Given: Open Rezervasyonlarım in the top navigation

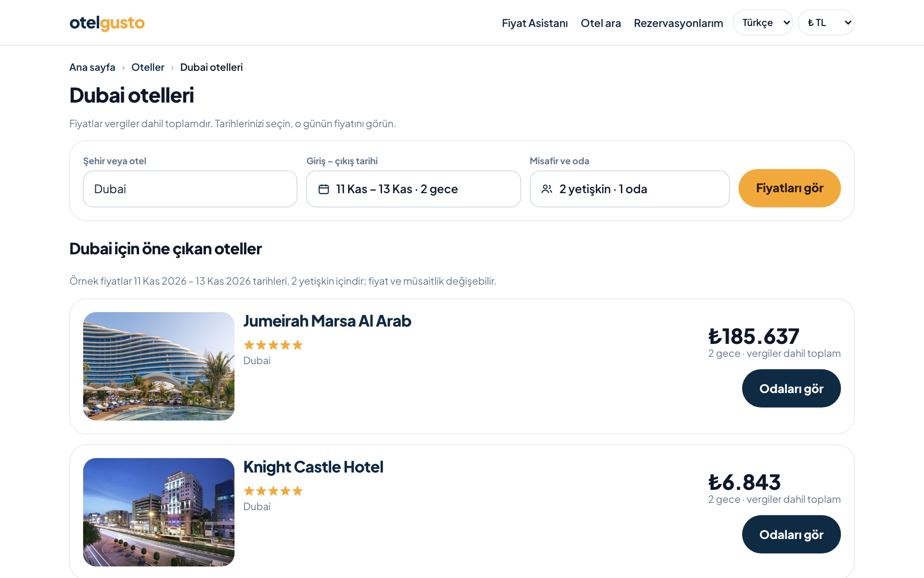Looking at the screenshot, I should coord(678,23).
